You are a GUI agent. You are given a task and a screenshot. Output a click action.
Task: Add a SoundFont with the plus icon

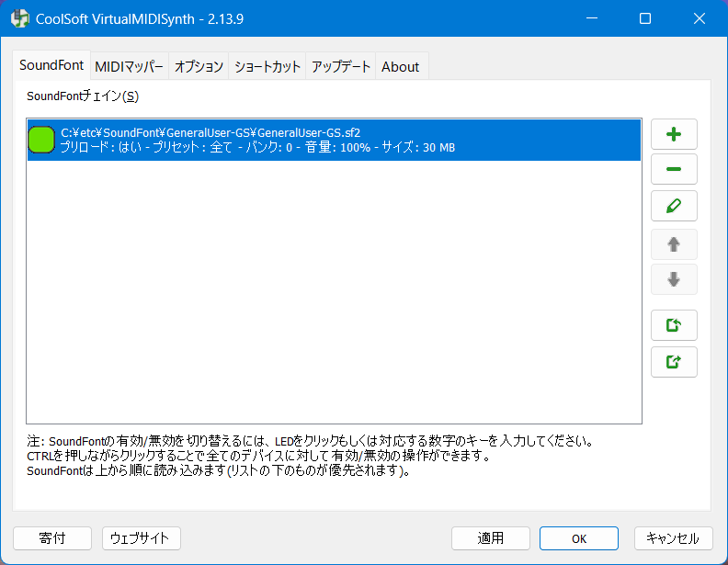pyautogui.click(x=674, y=134)
